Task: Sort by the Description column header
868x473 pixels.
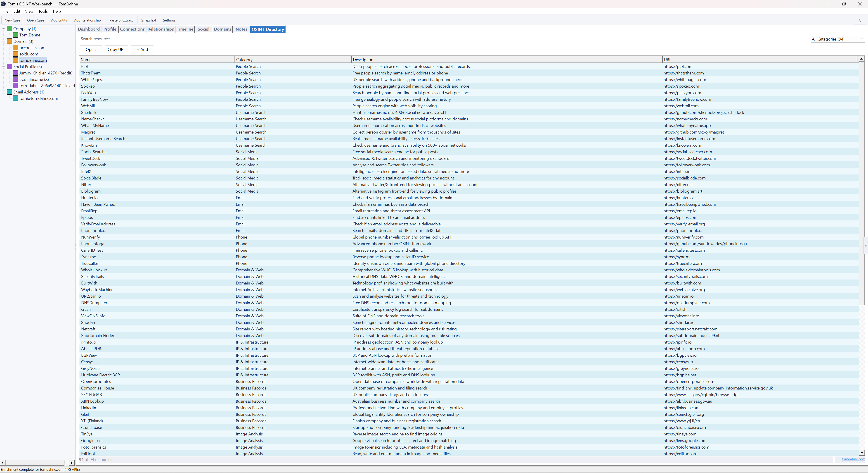Action: (x=507, y=60)
